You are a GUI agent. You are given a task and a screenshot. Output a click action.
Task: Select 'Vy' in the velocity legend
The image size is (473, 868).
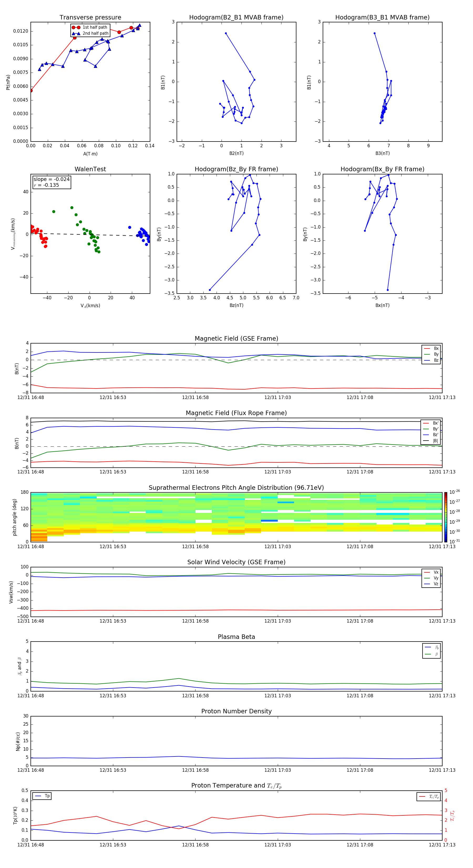[x=431, y=578]
